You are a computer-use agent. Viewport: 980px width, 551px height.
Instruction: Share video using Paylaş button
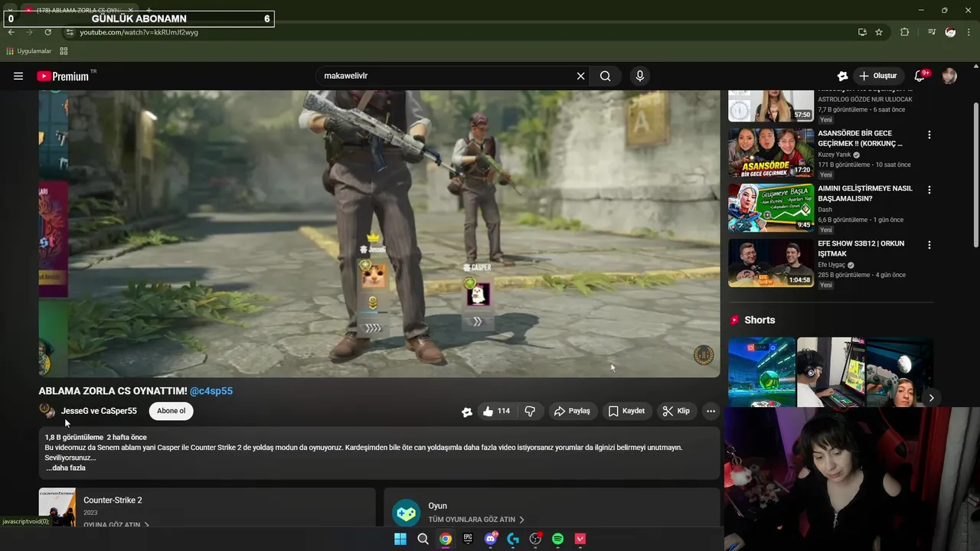pyautogui.click(x=572, y=411)
